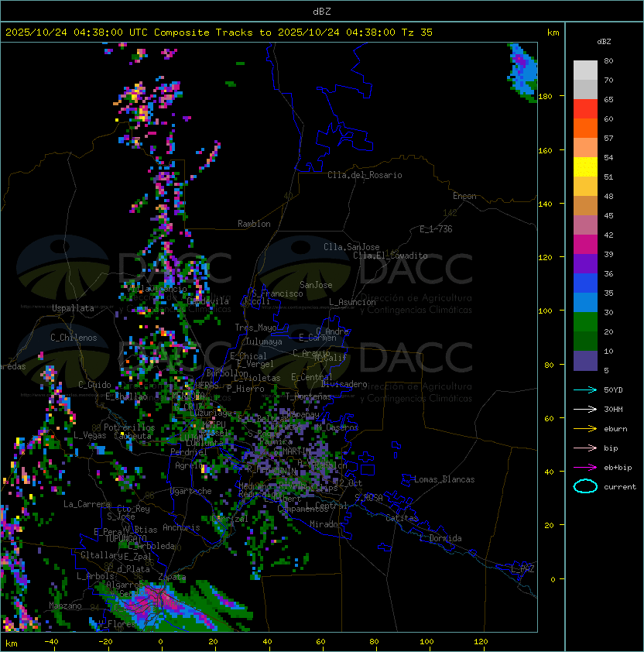644x652 pixels.
Task: Click the '50YD' legend label
Action: coord(613,390)
